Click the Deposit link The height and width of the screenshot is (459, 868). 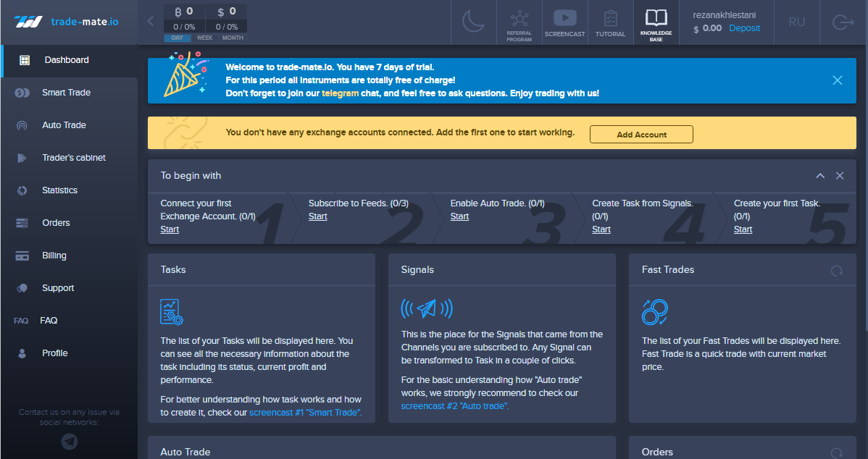click(744, 28)
